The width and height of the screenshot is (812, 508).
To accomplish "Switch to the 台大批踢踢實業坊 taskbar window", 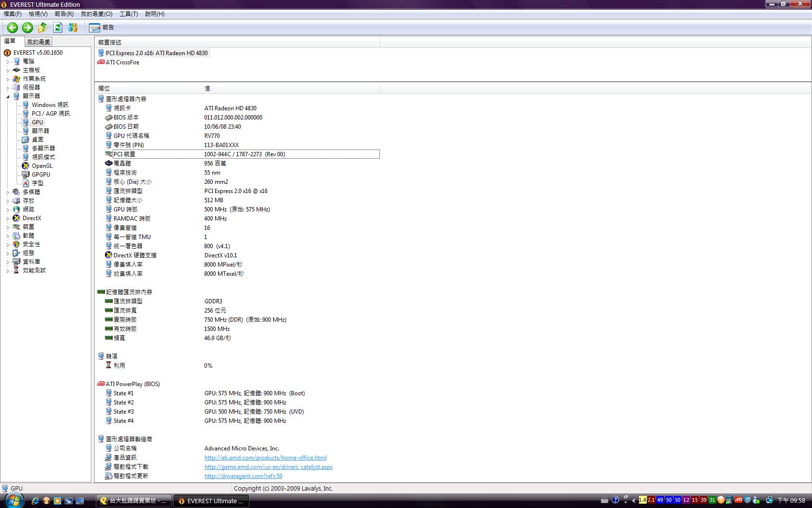I will tap(134, 501).
